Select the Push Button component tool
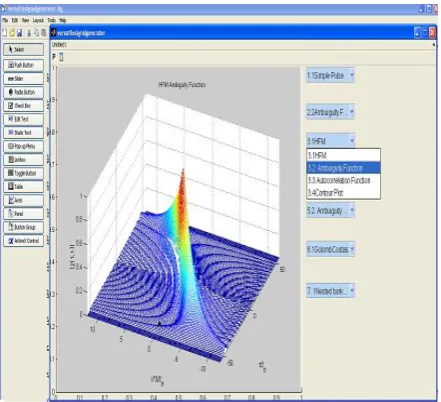Image resolution: width=441 pixels, height=402 pixels. 23,65
